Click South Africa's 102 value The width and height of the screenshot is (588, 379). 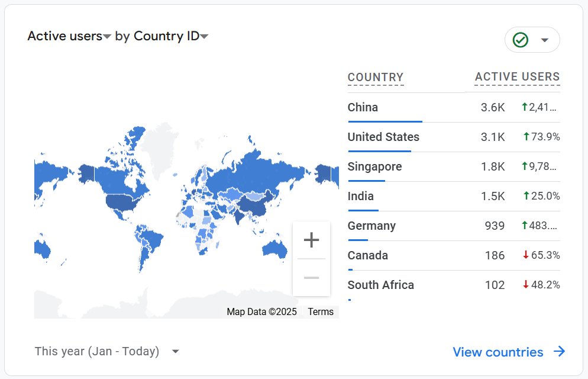(495, 285)
